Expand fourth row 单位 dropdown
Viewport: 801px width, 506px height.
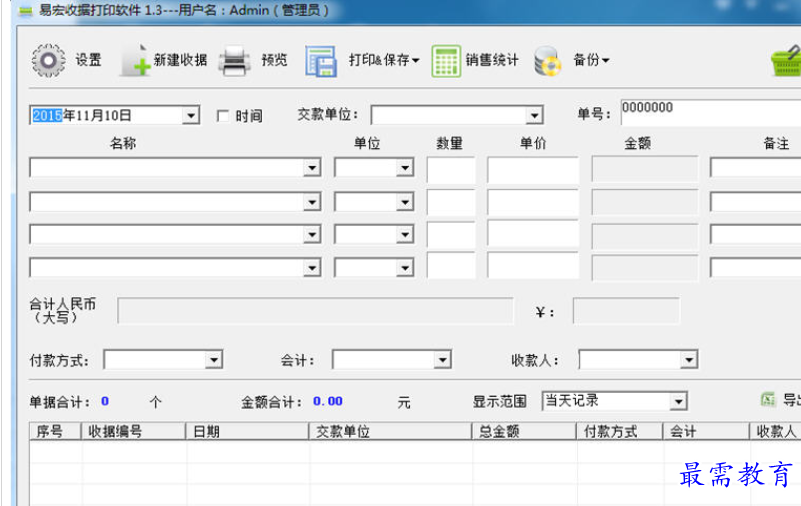[405, 268]
